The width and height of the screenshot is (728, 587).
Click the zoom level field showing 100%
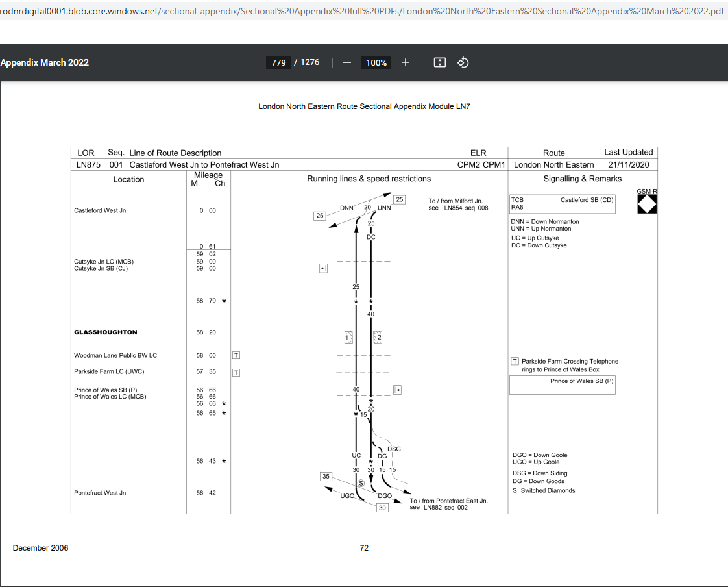pos(376,62)
